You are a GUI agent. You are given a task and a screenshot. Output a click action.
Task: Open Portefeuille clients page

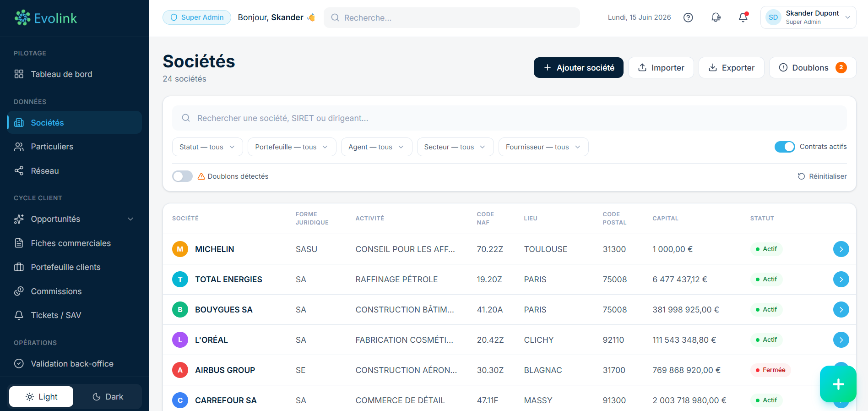(x=74, y=267)
